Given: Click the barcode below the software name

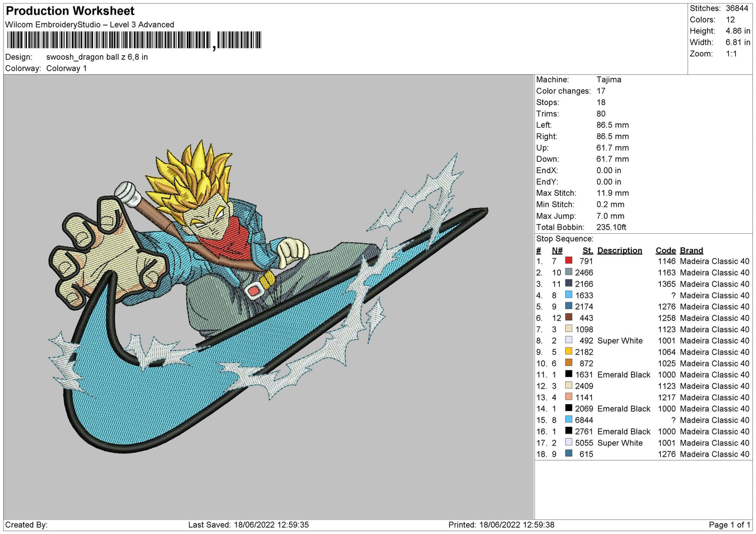Looking at the screenshot, I should tap(133, 40).
